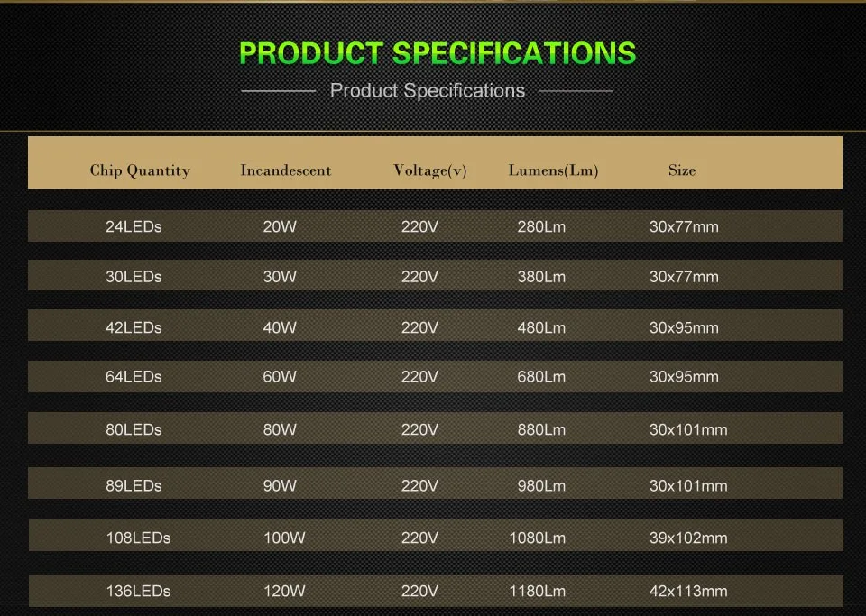Select the Voltage(v) column header
The image size is (866, 616).
tap(429, 170)
